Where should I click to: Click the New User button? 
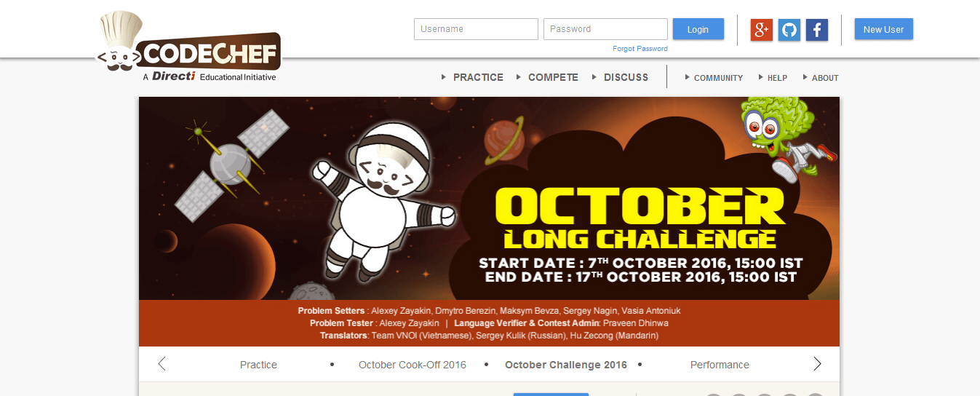click(x=883, y=29)
